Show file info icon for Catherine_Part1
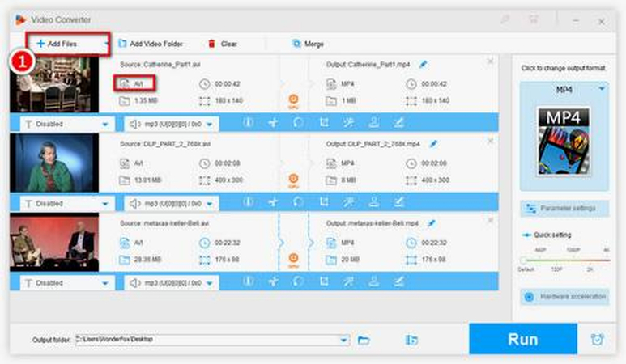626x364 pixels. (248, 122)
